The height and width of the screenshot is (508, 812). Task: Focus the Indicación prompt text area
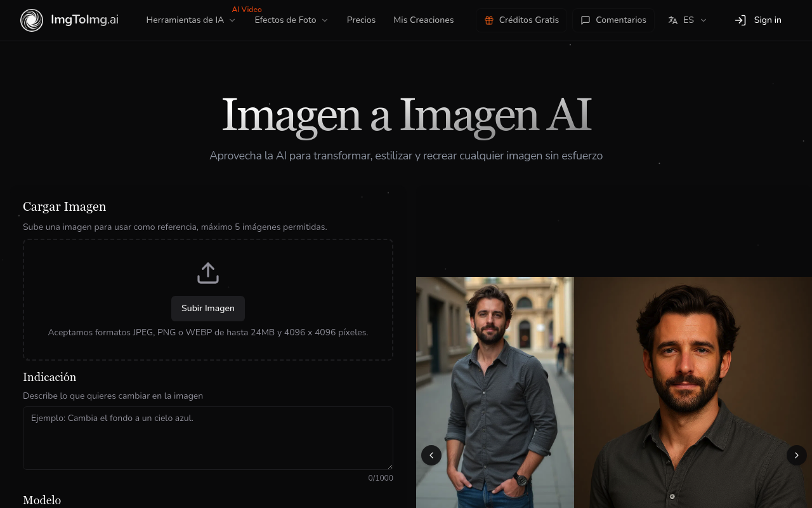[x=208, y=438]
